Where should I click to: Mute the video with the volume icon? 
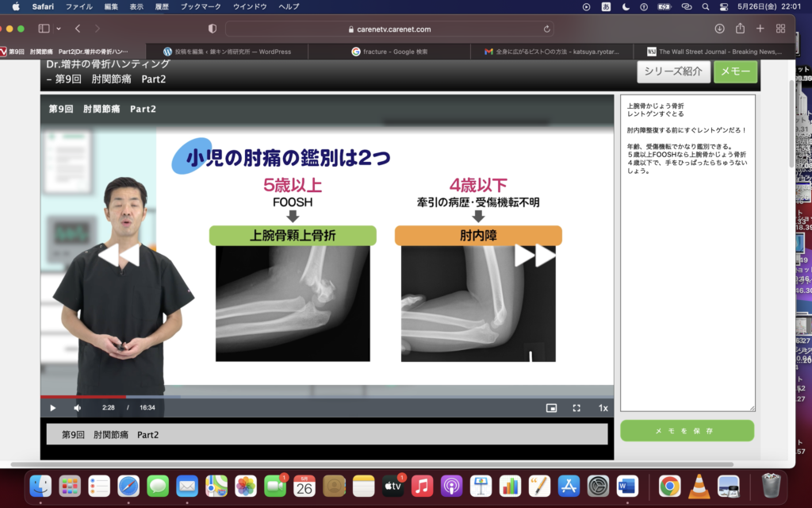[75, 407]
